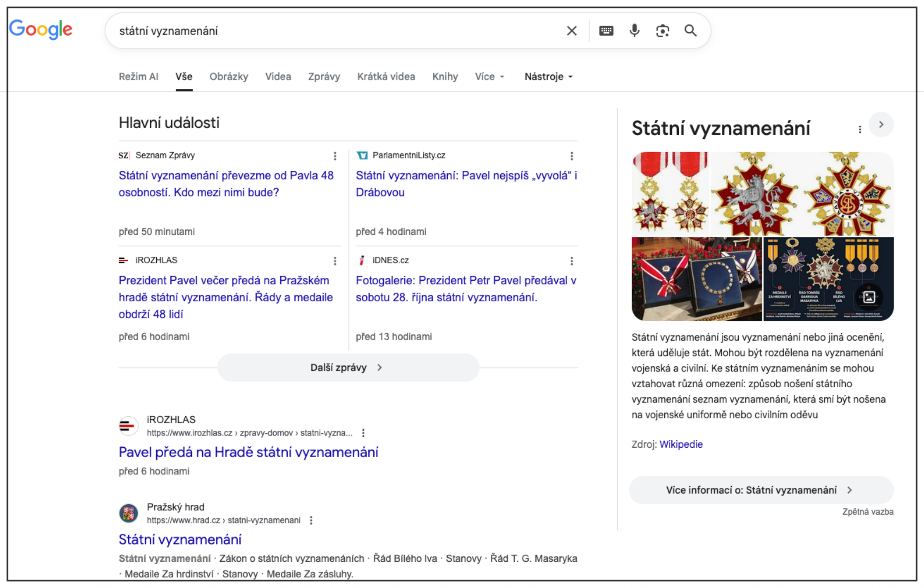Click the Další zprávy button
This screenshot has height=588, width=924.
[x=348, y=368]
